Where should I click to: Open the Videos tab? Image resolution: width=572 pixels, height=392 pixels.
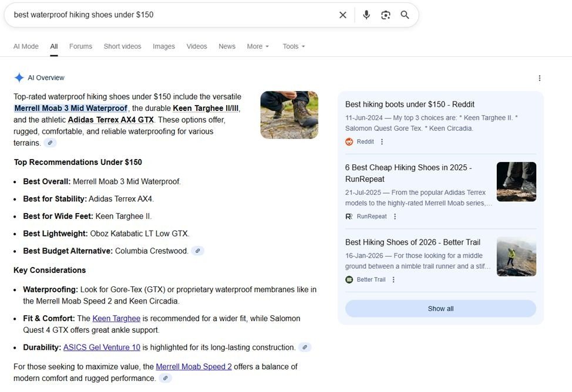coord(197,46)
